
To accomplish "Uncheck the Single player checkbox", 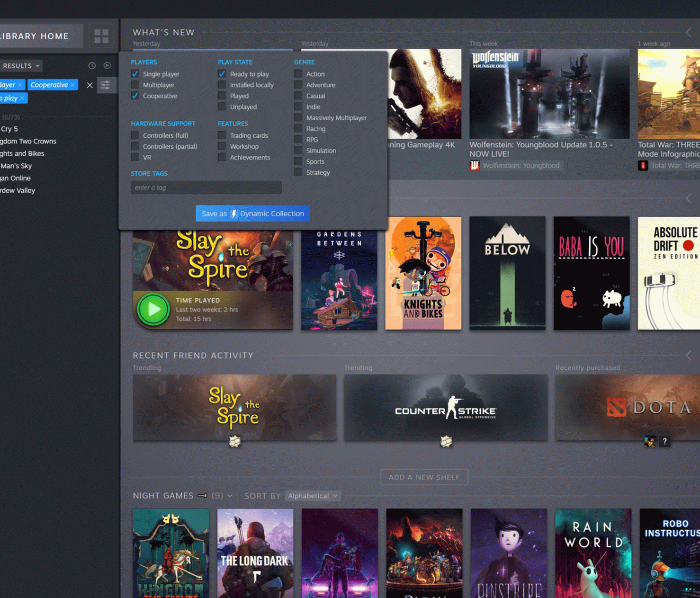I will click(135, 74).
